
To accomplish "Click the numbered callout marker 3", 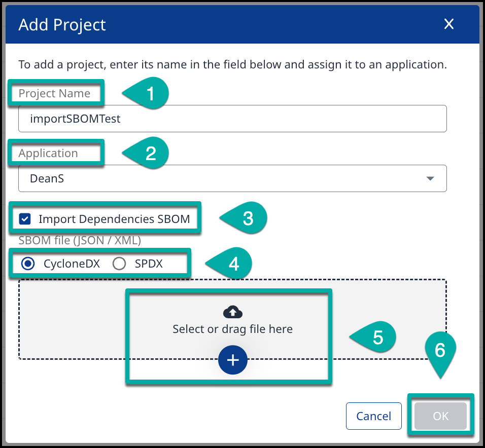I will [x=247, y=218].
